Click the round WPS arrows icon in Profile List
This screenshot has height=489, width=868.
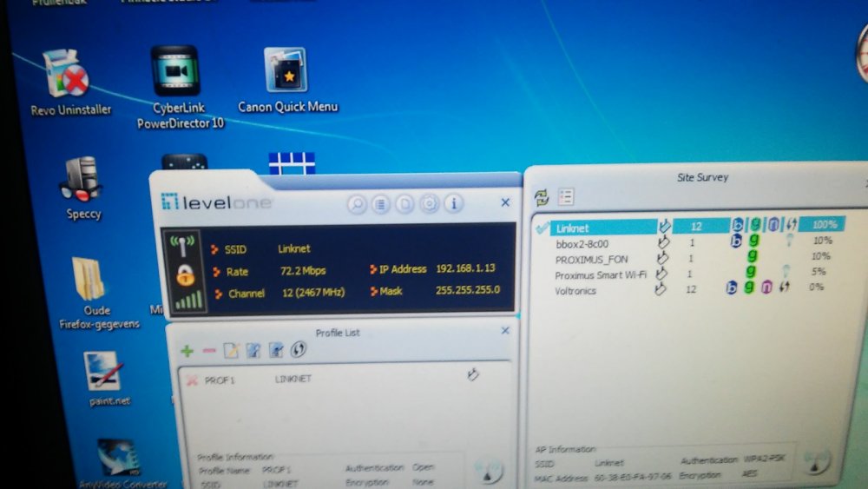tap(299, 349)
